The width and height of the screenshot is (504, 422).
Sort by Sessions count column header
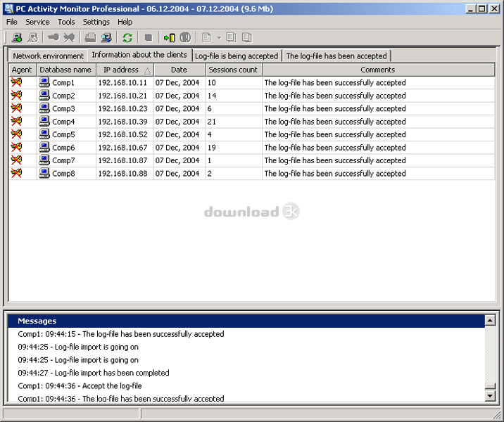coord(233,70)
